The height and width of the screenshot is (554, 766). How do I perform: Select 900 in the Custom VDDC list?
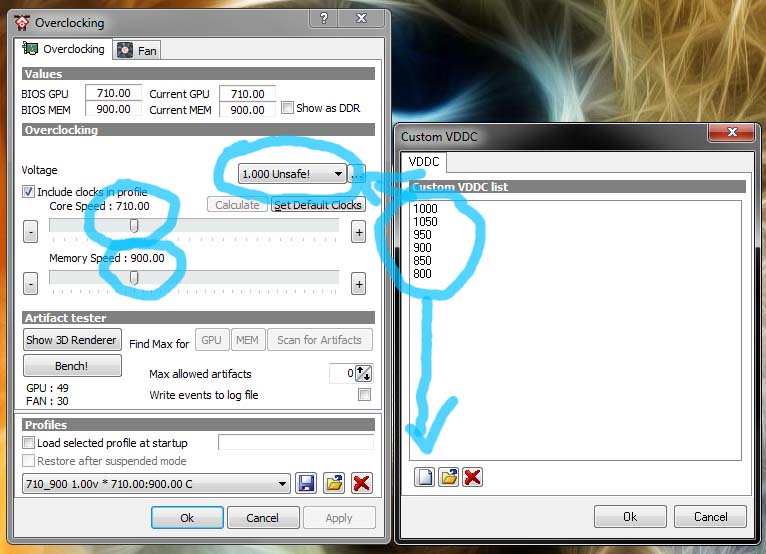[x=423, y=248]
